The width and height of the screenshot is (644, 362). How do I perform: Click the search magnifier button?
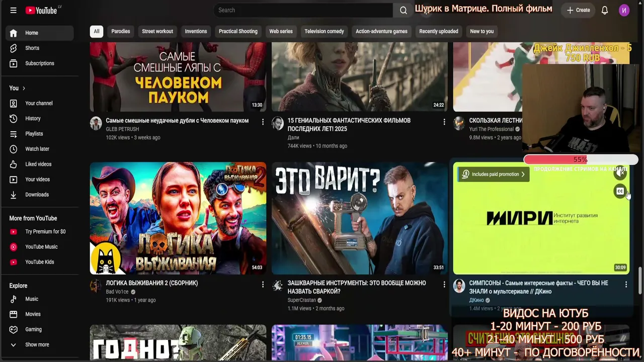[x=403, y=10]
